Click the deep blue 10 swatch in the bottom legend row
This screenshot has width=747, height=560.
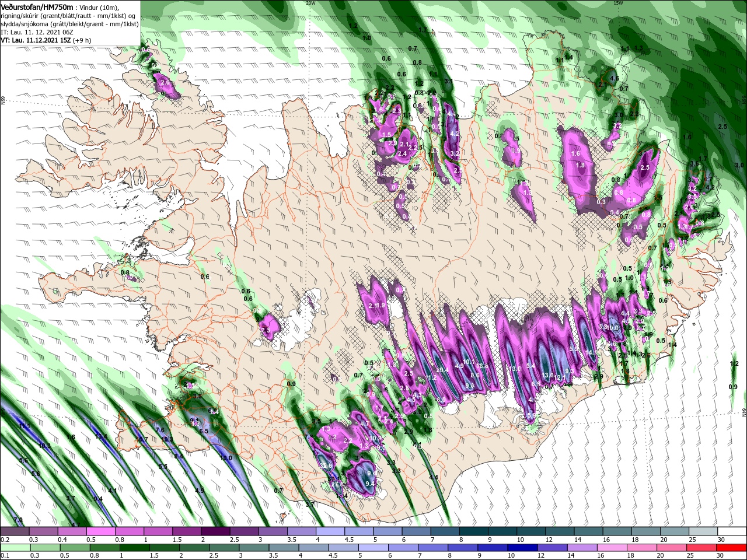pyautogui.click(x=522, y=548)
